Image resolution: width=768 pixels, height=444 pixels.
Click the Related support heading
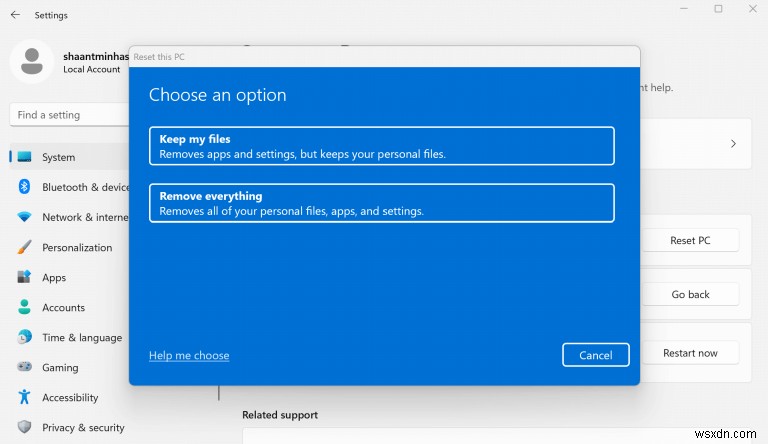point(280,415)
